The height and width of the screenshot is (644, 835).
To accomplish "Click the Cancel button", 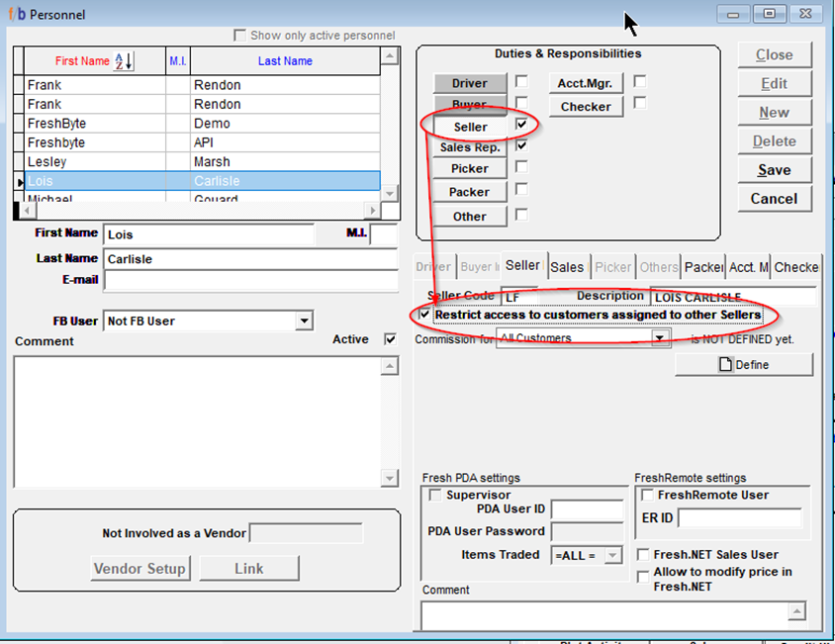I will [774, 198].
